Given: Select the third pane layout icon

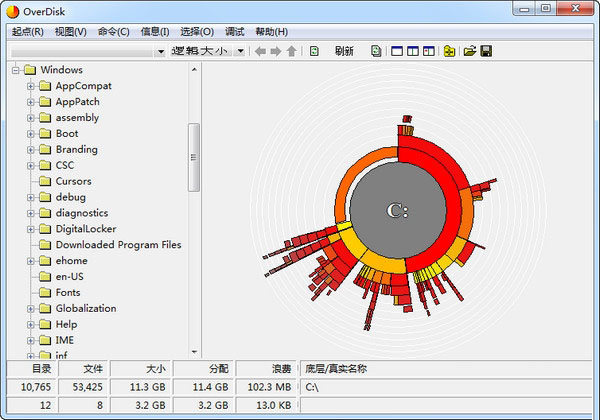Looking at the screenshot, I should 429,51.
